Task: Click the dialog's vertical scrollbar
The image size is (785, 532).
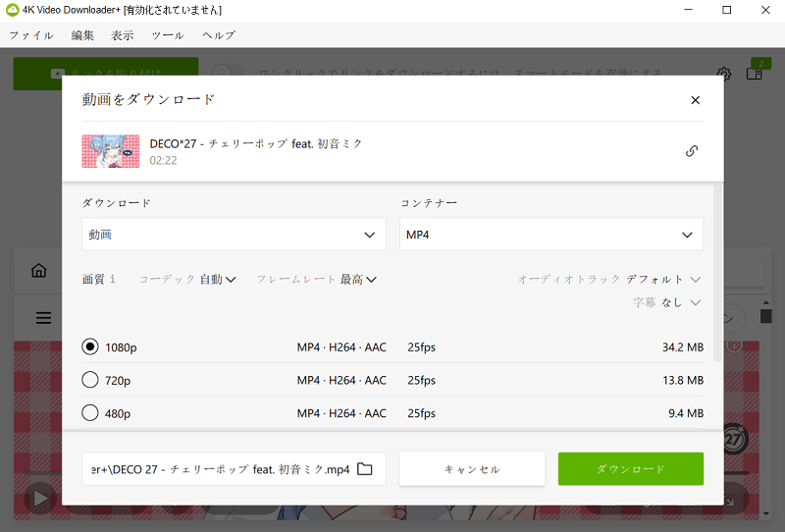Action: 717,273
